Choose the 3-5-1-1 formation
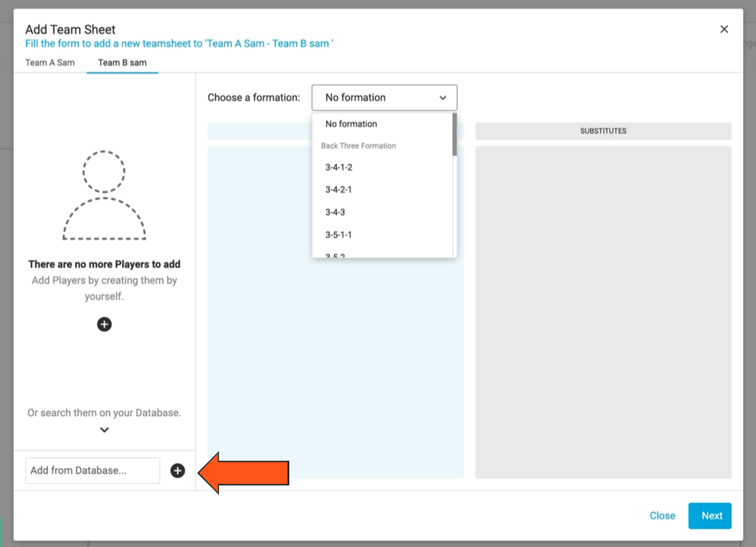 382,234
